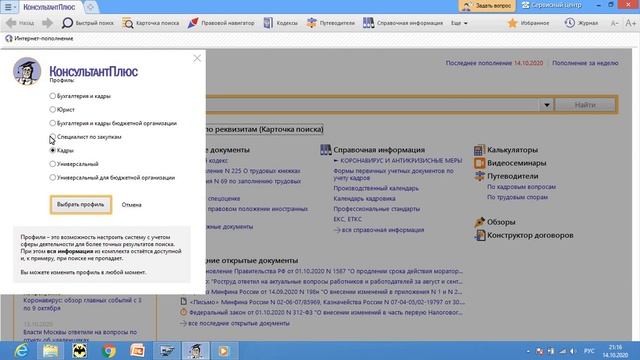Open a new tab with plus icon
Image resolution: width=640 pixels, height=360 pixels.
click(91, 7)
